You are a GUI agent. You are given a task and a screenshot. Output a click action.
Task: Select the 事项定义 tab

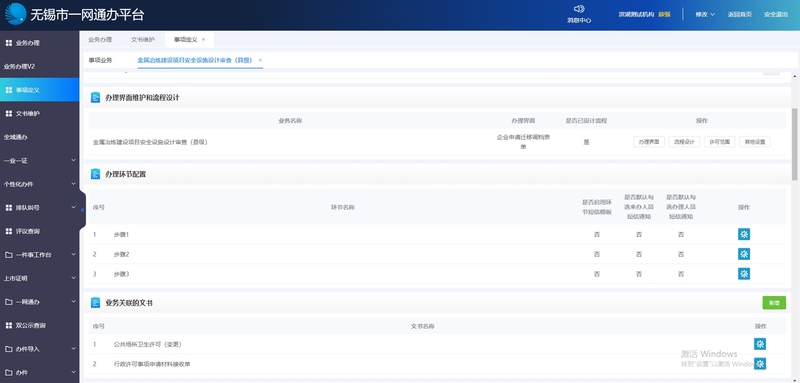(x=185, y=39)
